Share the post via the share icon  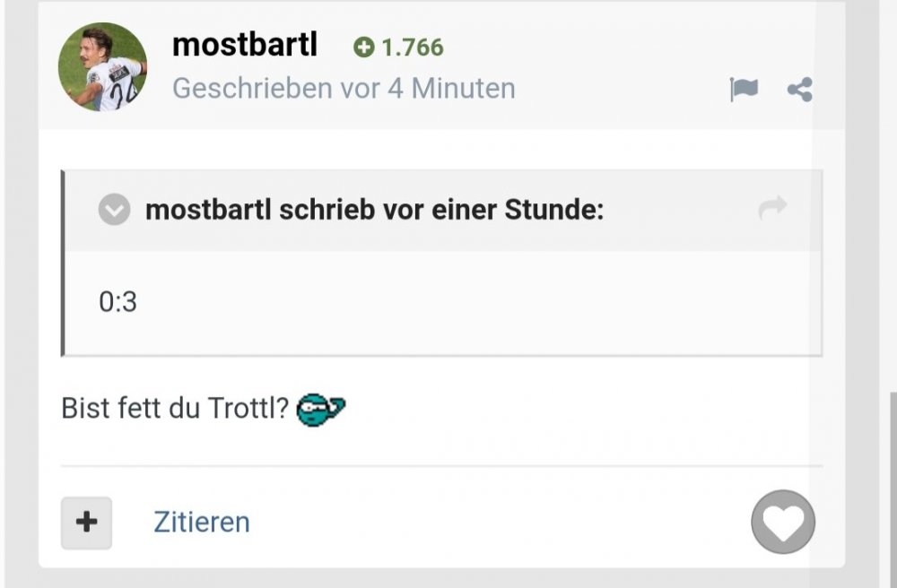[x=800, y=90]
